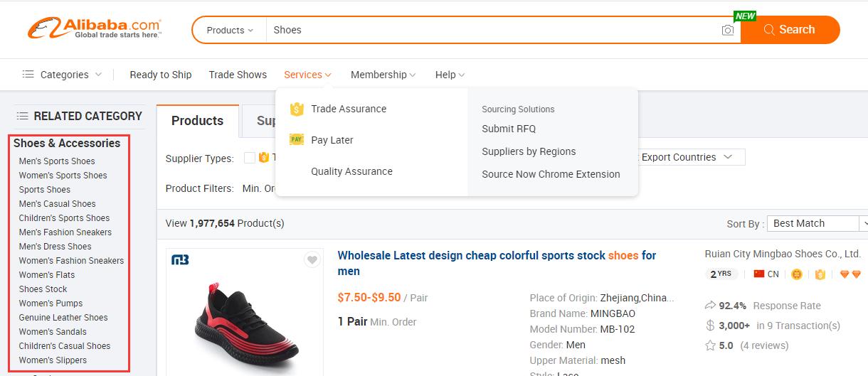This screenshot has height=376, width=868.
Task: Click the China flag icon for supplier
Action: coord(759,274)
